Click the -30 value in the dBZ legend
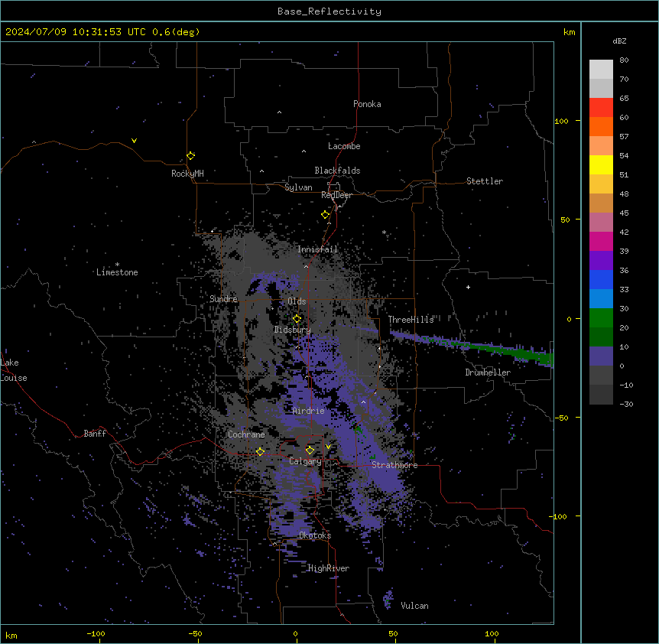 pos(626,404)
